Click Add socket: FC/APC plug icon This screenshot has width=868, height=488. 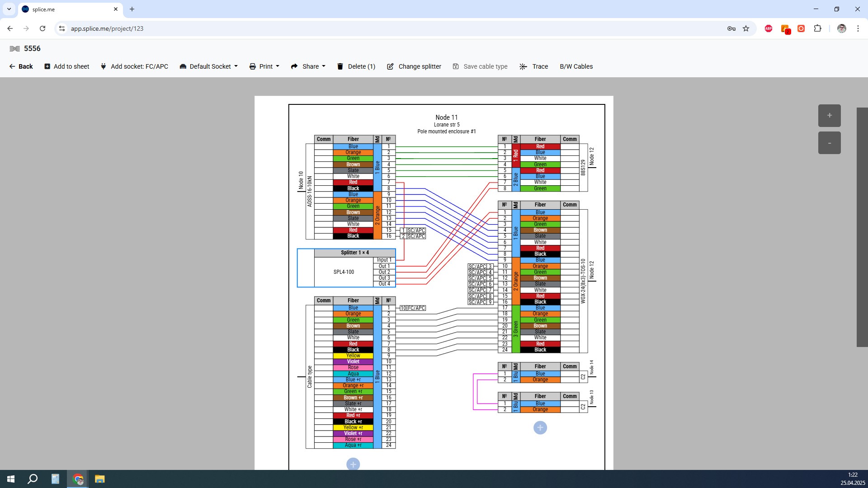[103, 66]
